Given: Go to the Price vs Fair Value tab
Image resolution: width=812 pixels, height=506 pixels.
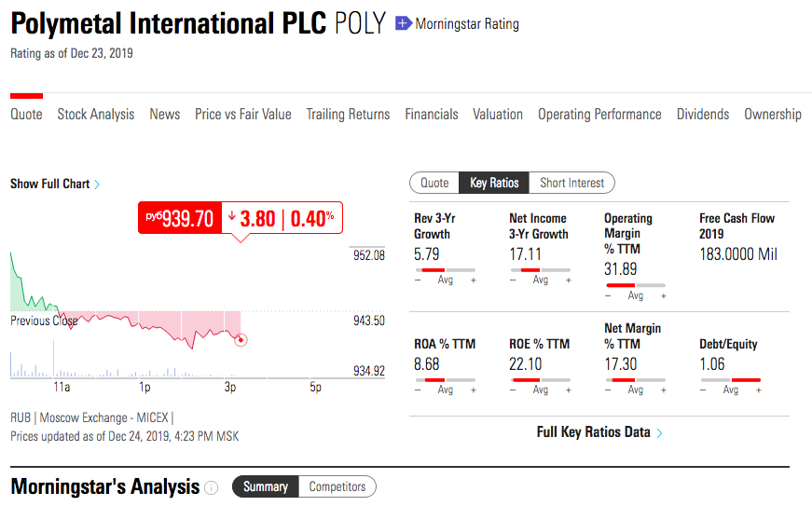Looking at the screenshot, I should [242, 114].
